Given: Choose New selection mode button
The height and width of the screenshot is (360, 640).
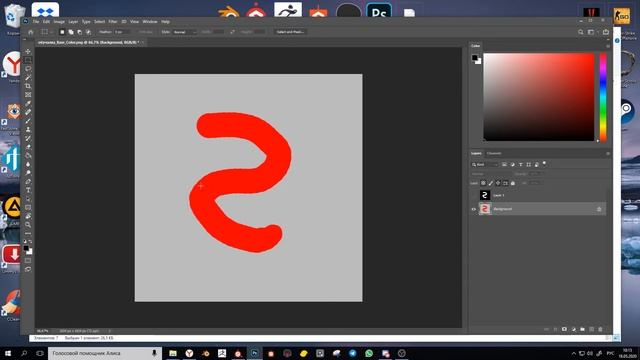Looking at the screenshot, I should point(62,32).
